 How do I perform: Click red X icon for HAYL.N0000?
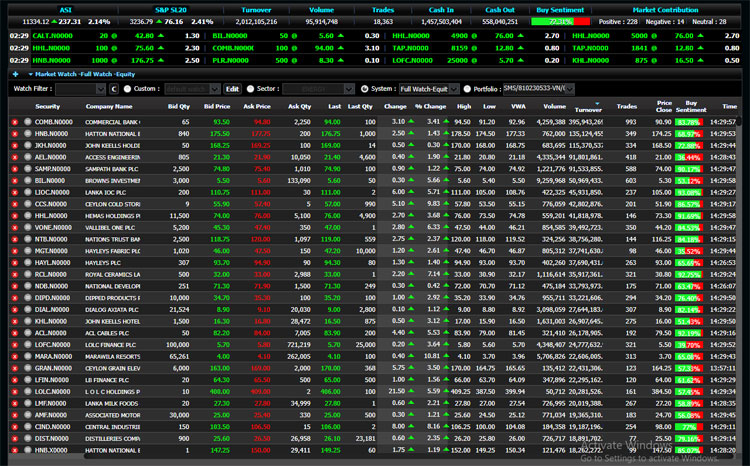tap(15, 263)
